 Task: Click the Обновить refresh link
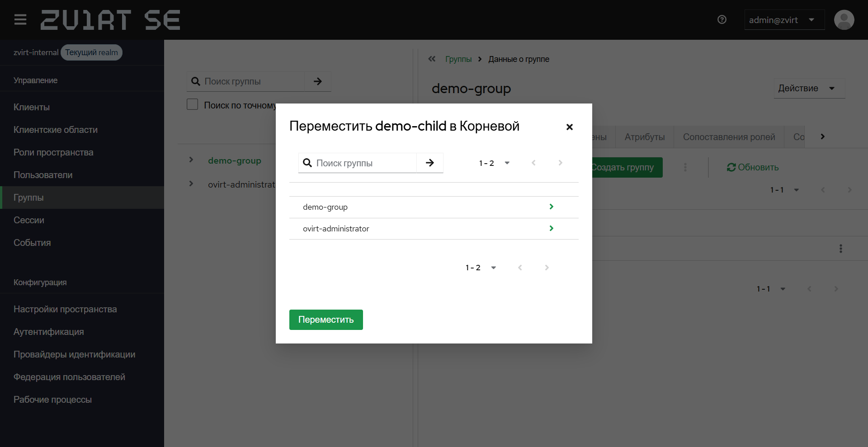coord(753,167)
